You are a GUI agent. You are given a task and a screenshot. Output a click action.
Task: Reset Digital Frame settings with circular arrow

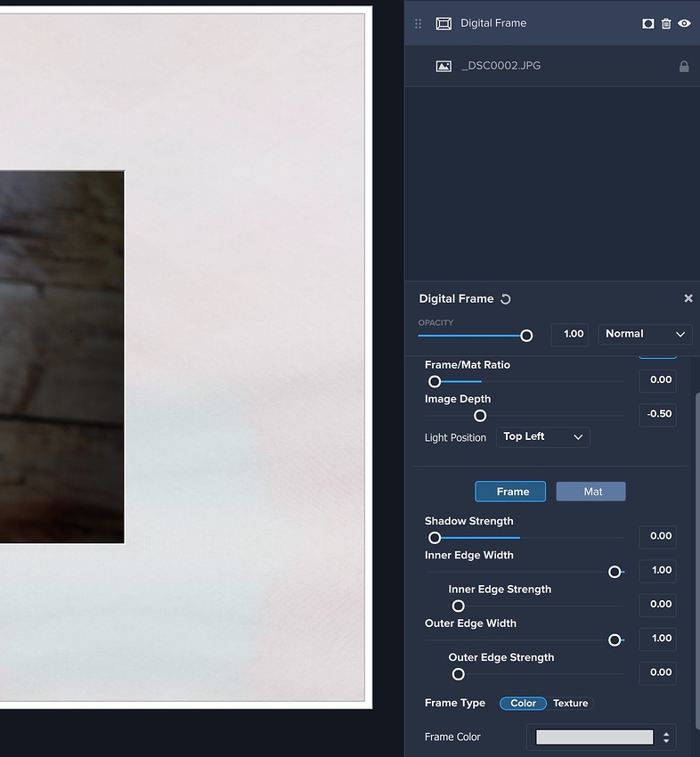(x=506, y=299)
